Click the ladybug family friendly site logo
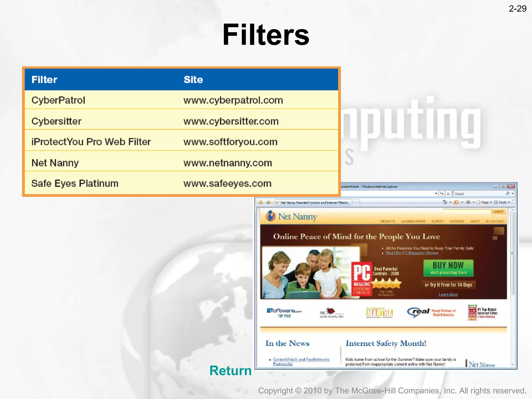 331,313
